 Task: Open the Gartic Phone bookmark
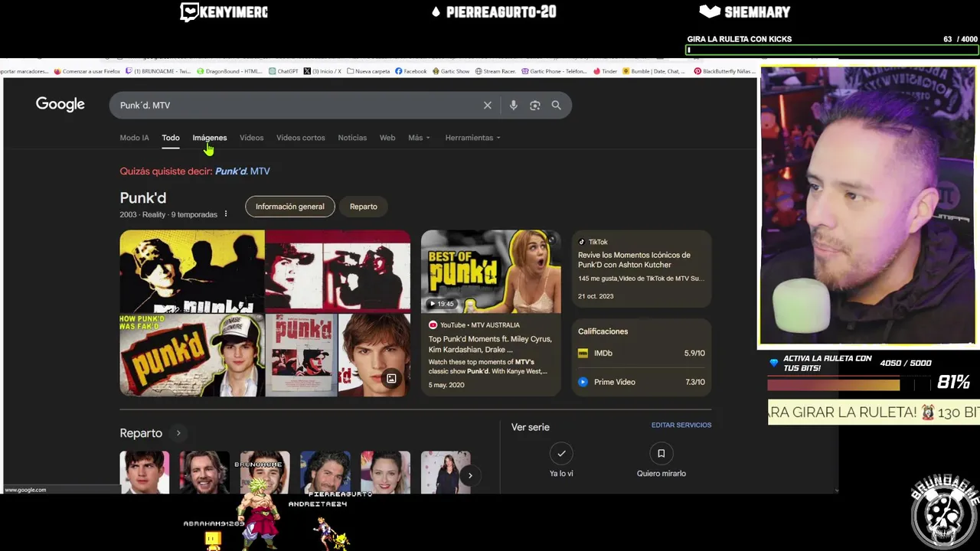tap(554, 71)
